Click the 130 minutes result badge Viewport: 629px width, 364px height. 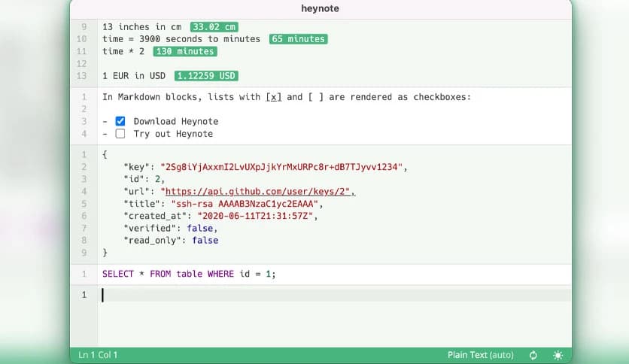tap(185, 51)
